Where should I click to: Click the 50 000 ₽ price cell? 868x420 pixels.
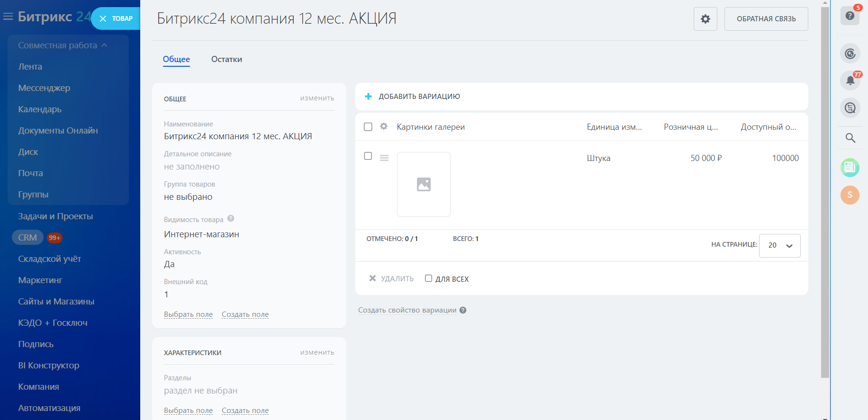coord(706,158)
